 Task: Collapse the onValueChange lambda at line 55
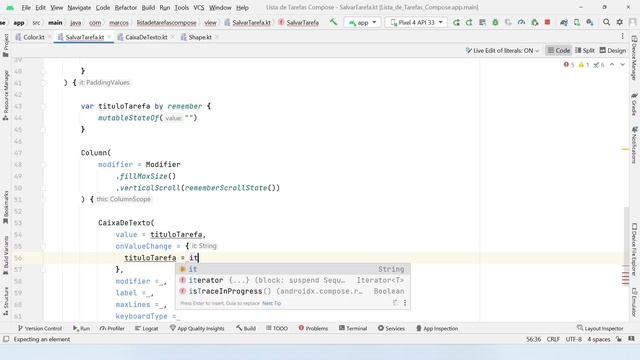pyautogui.click(x=43, y=246)
